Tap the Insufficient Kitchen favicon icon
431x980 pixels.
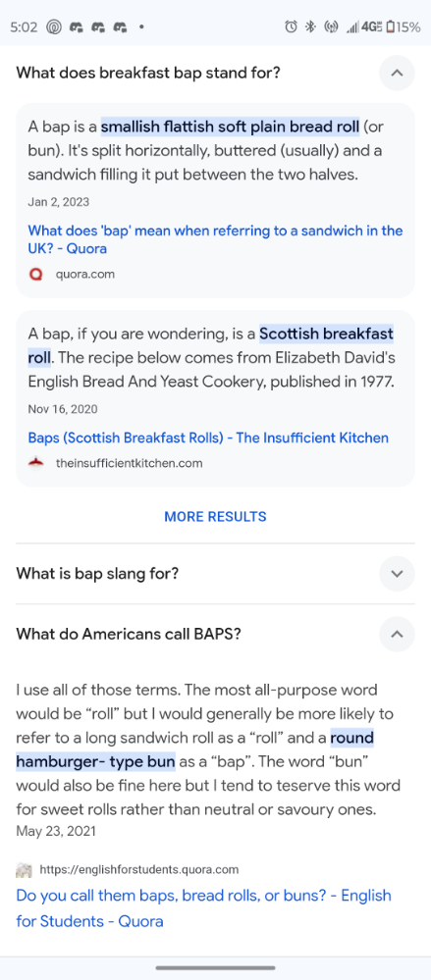(x=36, y=463)
